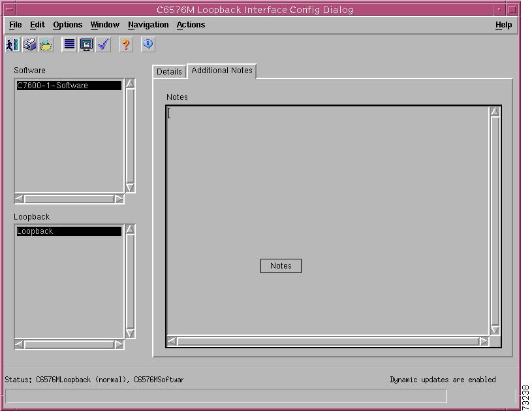Click Software list scroll down arrow
The image size is (532, 411).
click(131, 188)
